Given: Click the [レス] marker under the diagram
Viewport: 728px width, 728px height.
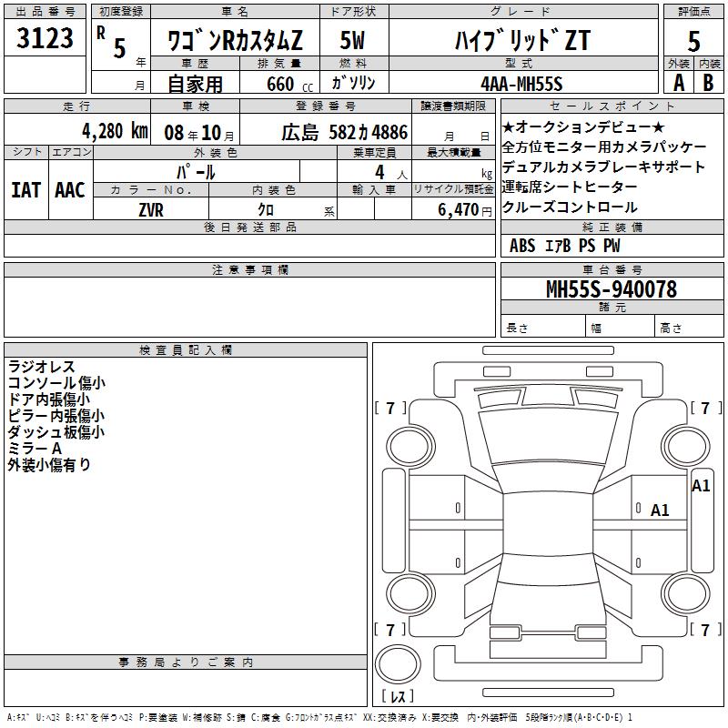Looking at the screenshot, I should pos(398,696).
